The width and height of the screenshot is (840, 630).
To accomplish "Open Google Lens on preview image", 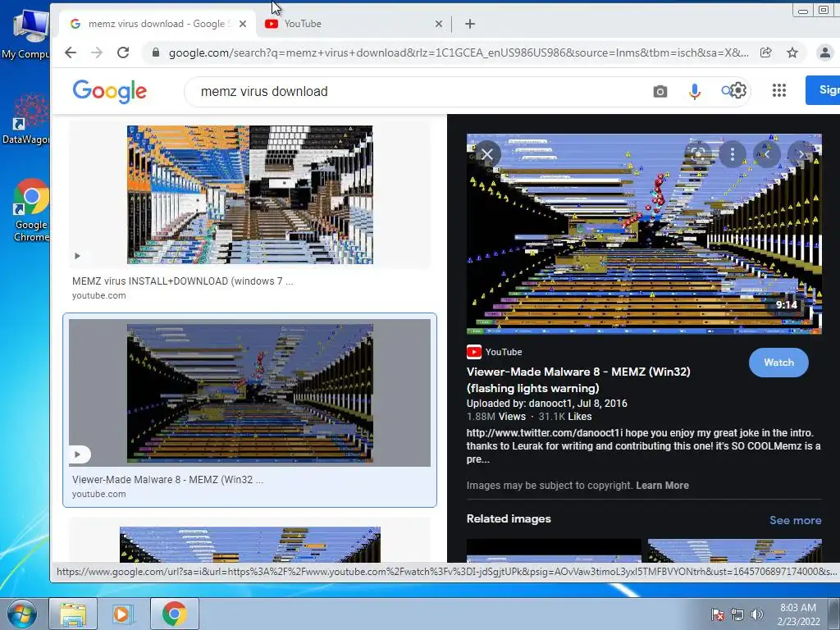I will click(697, 155).
